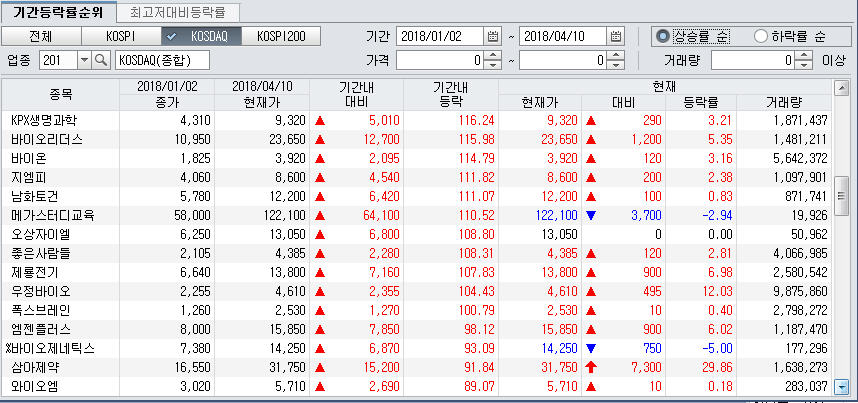Select the KOSPI market button
This screenshot has height=403, width=858.
(x=121, y=37)
